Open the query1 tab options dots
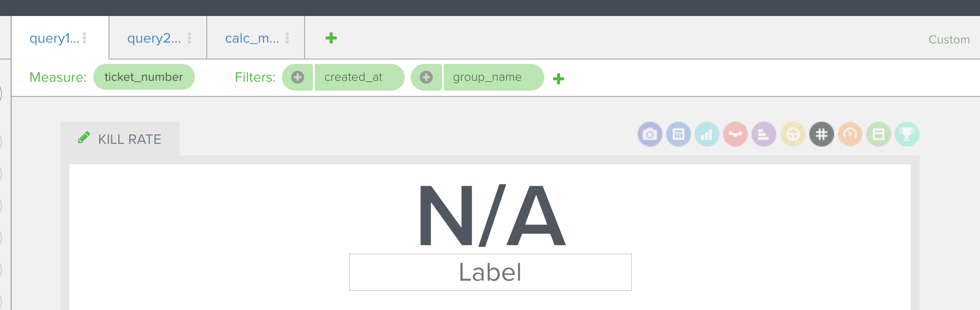Screen dimensions: 980x310 coord(84,38)
